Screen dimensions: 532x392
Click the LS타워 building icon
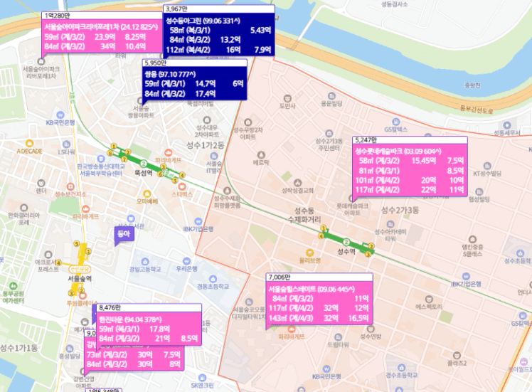coord(66,144)
